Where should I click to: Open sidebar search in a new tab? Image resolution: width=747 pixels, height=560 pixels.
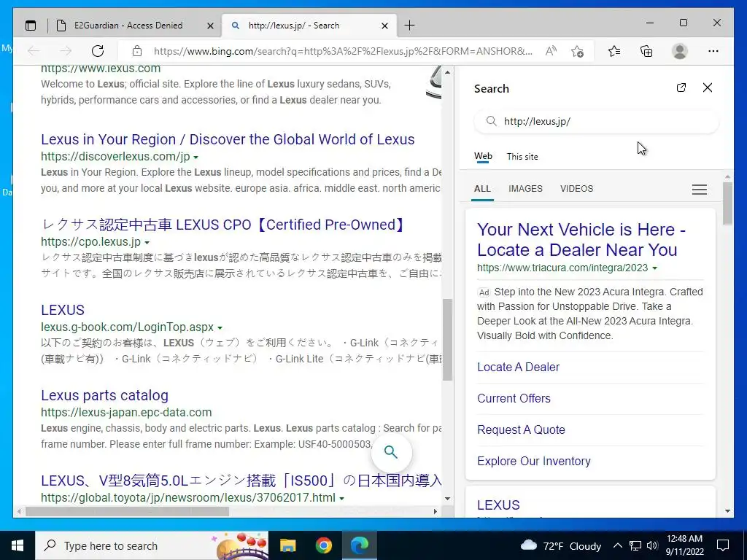click(x=681, y=87)
